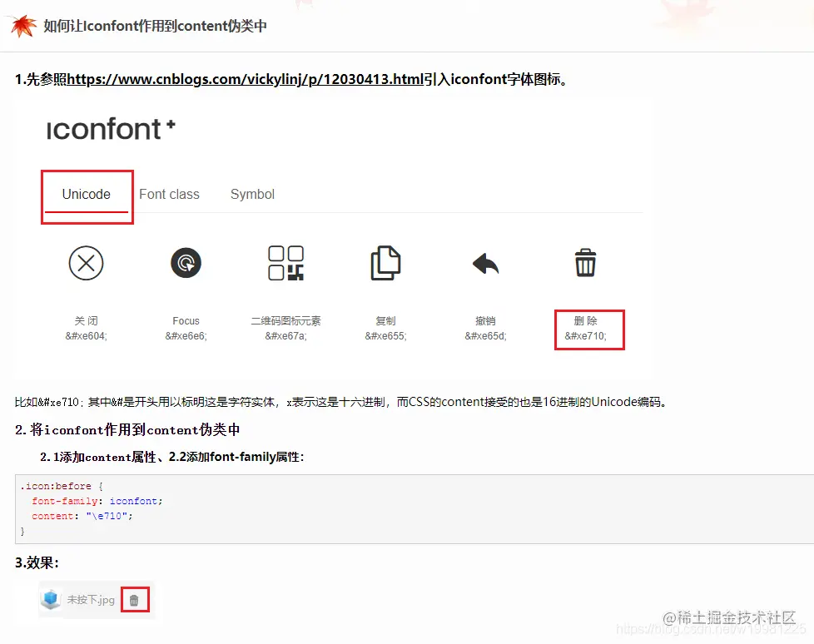Open the cnblogs.com vickylinj article link
814x644 pixels.
coord(245,79)
